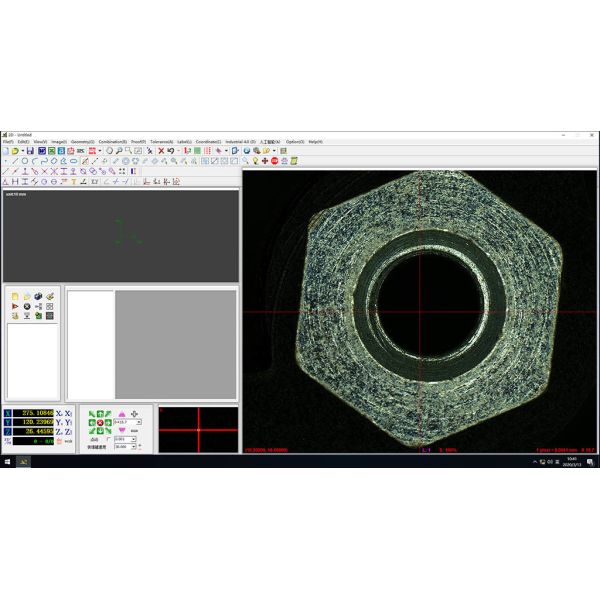Toggle the checkbox beside the step value
This screenshot has height=600, width=600.
(108, 439)
